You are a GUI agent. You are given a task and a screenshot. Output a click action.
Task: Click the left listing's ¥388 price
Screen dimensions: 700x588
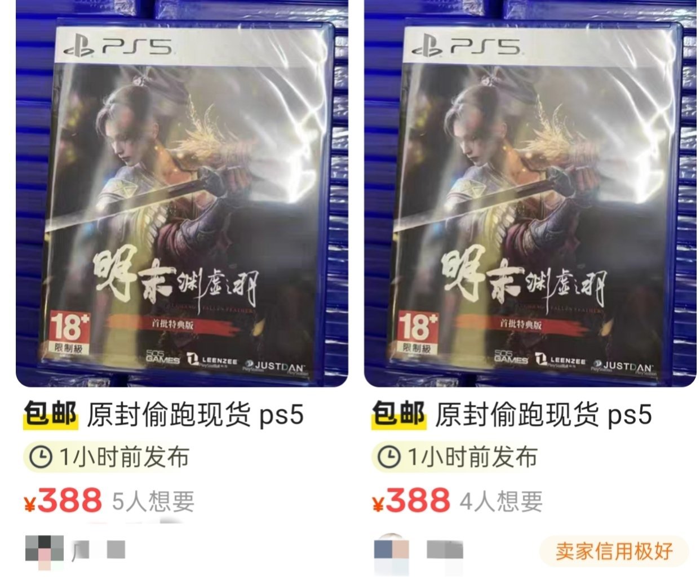pyautogui.click(x=63, y=500)
